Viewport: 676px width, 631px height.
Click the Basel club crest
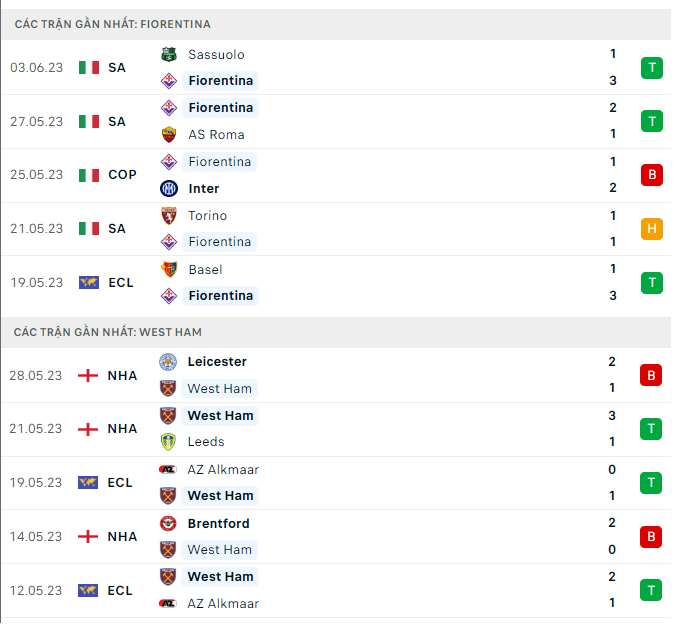click(x=169, y=270)
